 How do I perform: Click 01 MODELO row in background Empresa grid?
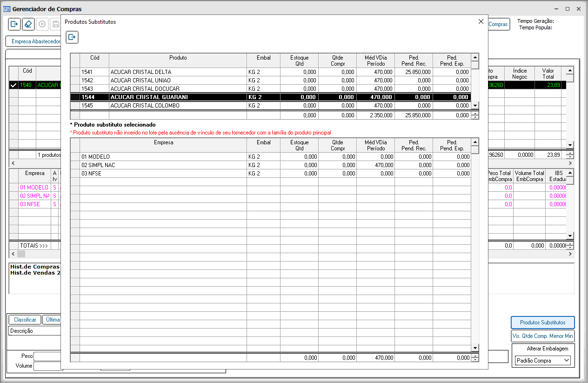(34, 188)
